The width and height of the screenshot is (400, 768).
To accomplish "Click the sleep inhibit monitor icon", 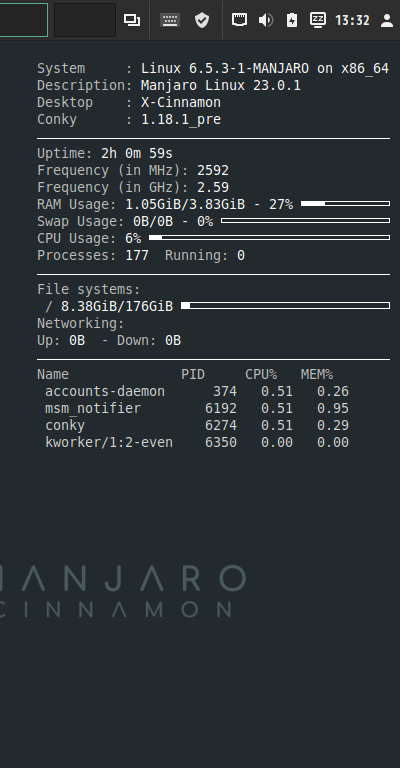I will [x=318, y=20].
